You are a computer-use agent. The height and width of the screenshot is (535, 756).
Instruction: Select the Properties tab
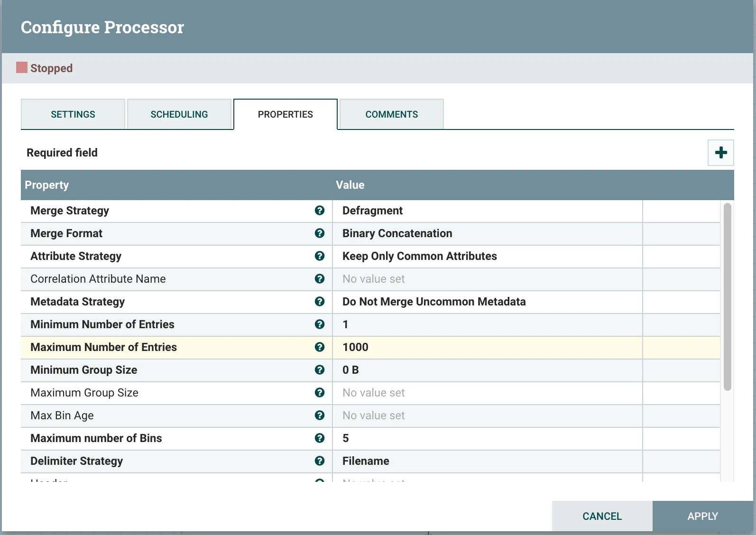point(286,114)
